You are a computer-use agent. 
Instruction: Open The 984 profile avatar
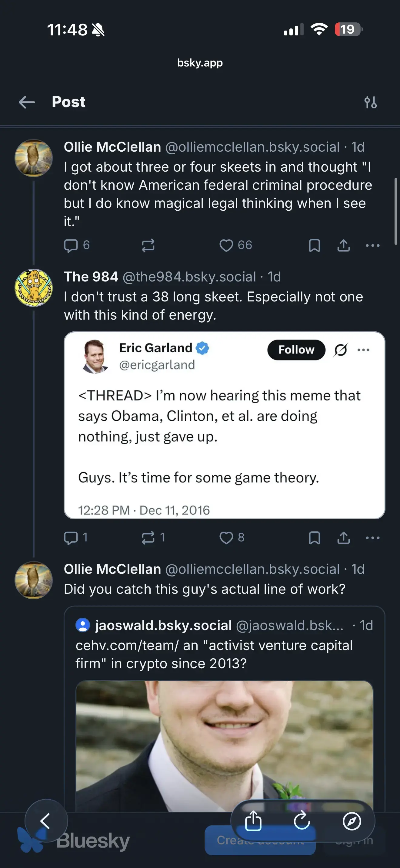coord(33,288)
